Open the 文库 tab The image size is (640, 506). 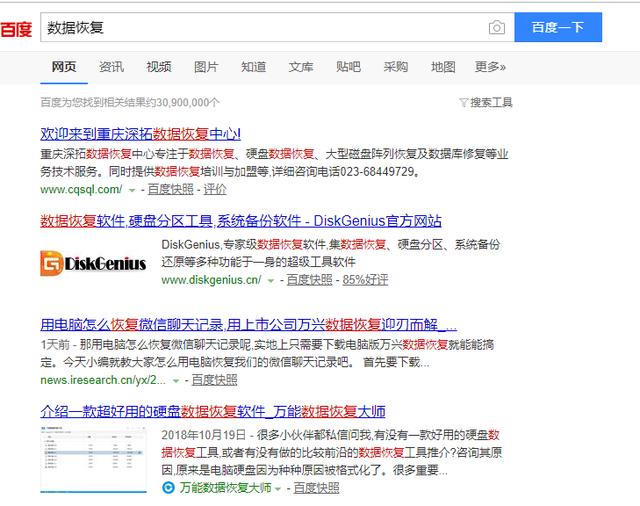point(301,67)
